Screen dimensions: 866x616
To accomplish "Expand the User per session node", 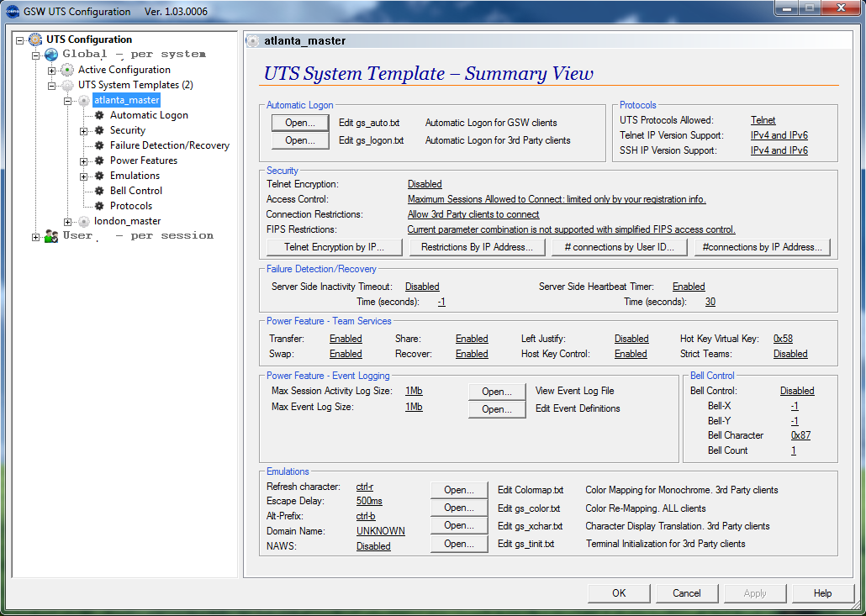I will pyautogui.click(x=36, y=237).
